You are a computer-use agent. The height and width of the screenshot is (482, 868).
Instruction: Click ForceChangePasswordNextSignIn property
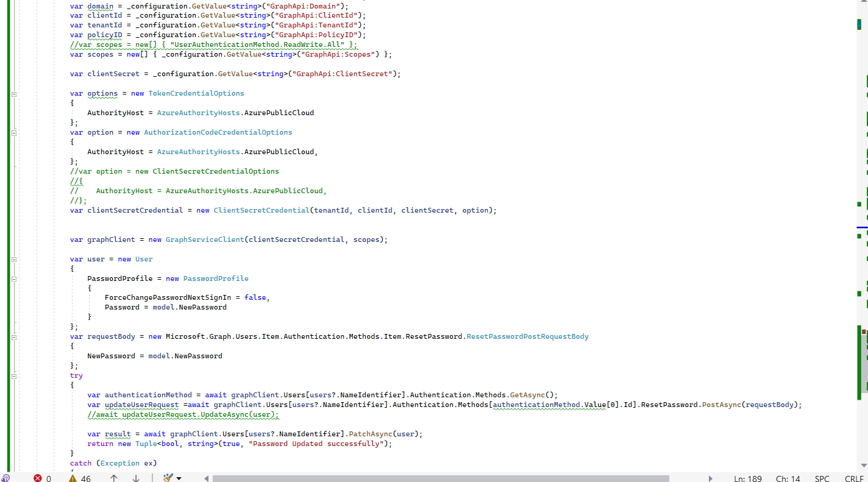tap(168, 297)
